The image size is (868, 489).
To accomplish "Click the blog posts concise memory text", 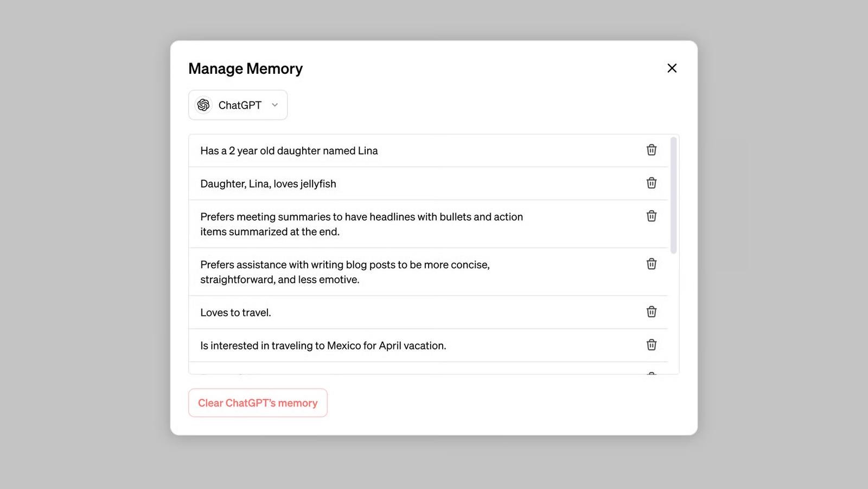I will pos(345,272).
